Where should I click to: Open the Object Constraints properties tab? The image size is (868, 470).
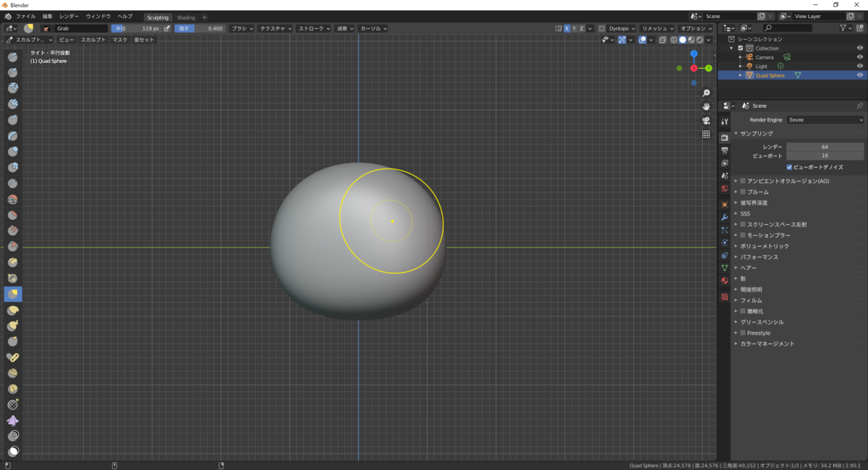click(724, 255)
